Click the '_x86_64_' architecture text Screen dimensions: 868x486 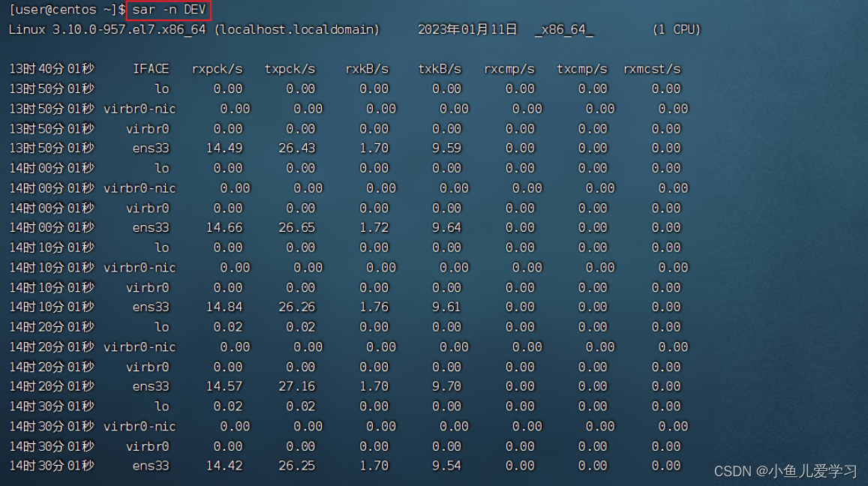click(563, 29)
